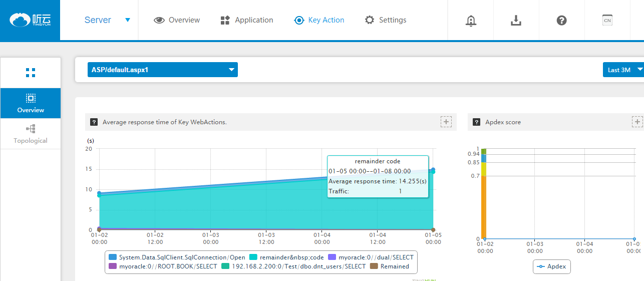
Task: Click the Remained brown legend swatch
Action: [374, 266]
